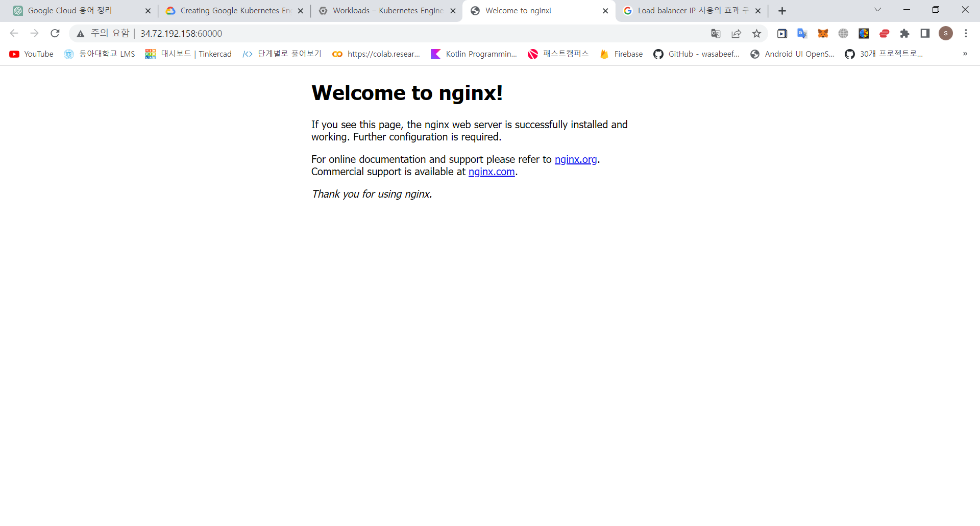The image size is (980, 526).
Task: Open the Android UI OpenSource bookmark
Action: (x=793, y=54)
